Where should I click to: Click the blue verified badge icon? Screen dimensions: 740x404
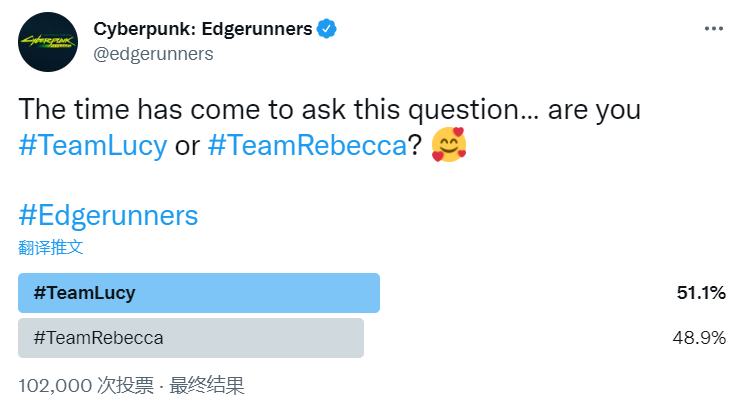click(327, 29)
